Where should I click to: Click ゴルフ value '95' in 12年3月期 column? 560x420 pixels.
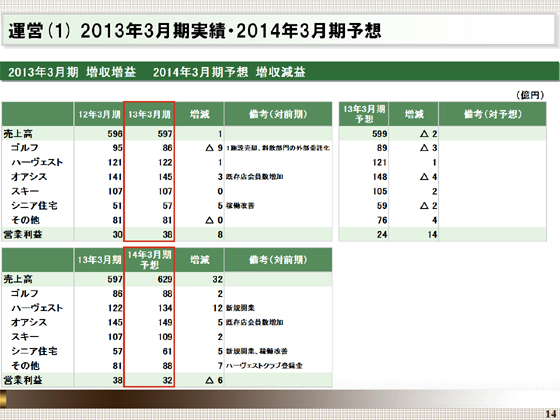[x=117, y=148]
